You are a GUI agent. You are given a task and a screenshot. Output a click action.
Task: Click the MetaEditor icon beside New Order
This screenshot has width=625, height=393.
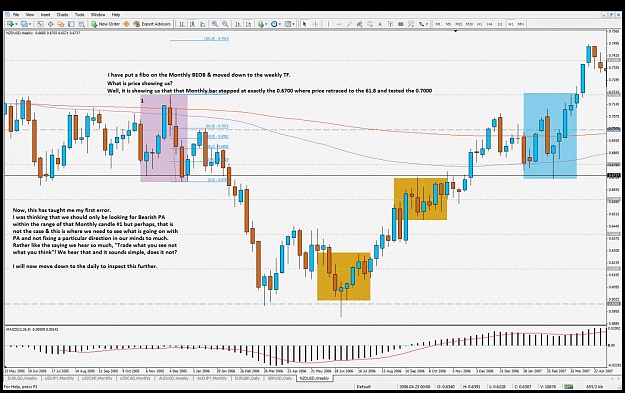[x=126, y=24]
